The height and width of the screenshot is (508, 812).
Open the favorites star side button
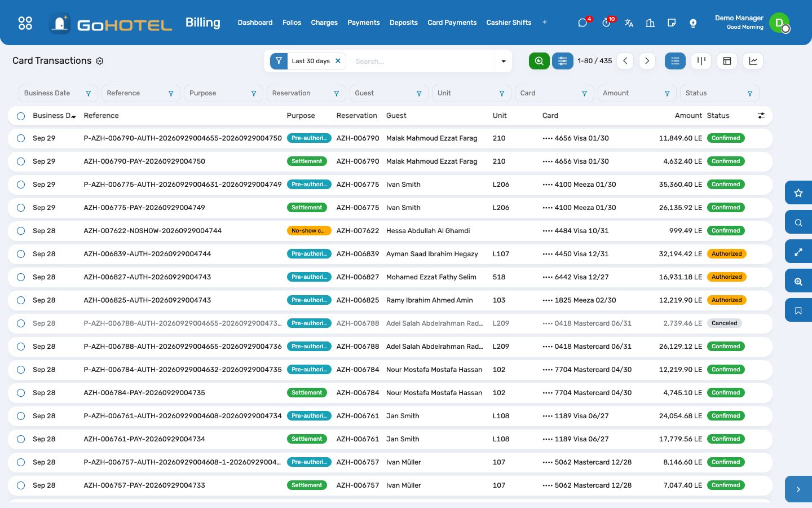(x=798, y=193)
